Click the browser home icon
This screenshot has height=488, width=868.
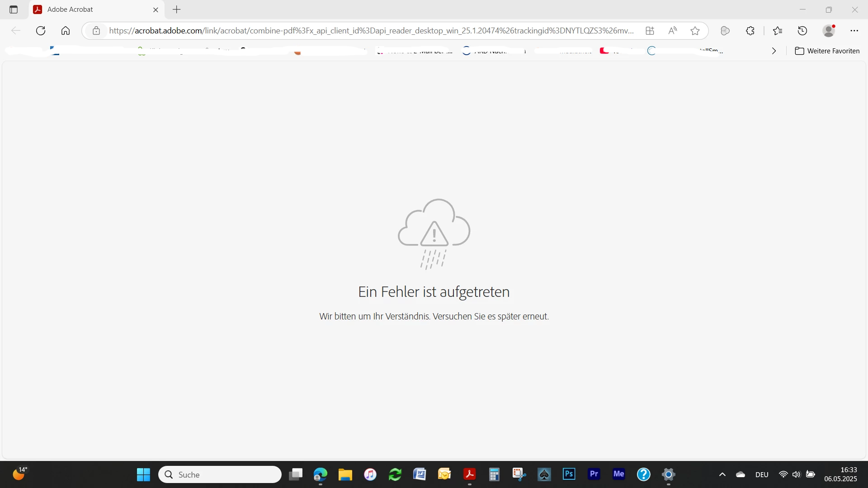click(66, 31)
